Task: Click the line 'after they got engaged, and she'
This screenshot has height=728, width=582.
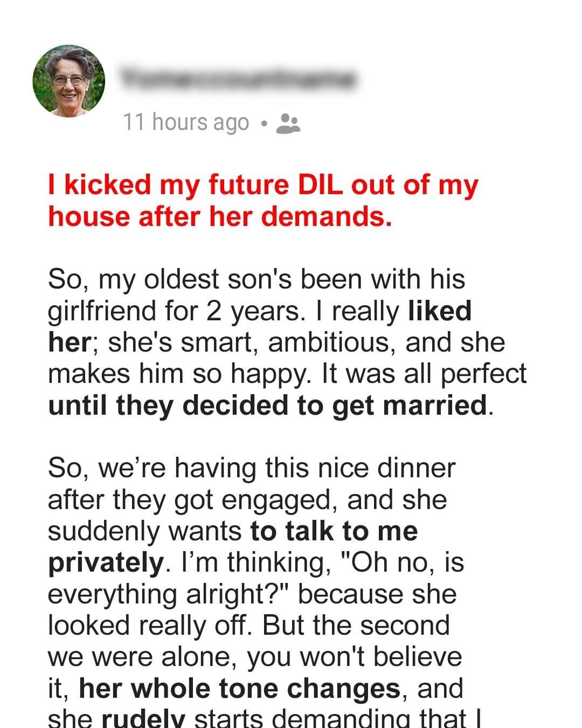Action: pos(247,500)
